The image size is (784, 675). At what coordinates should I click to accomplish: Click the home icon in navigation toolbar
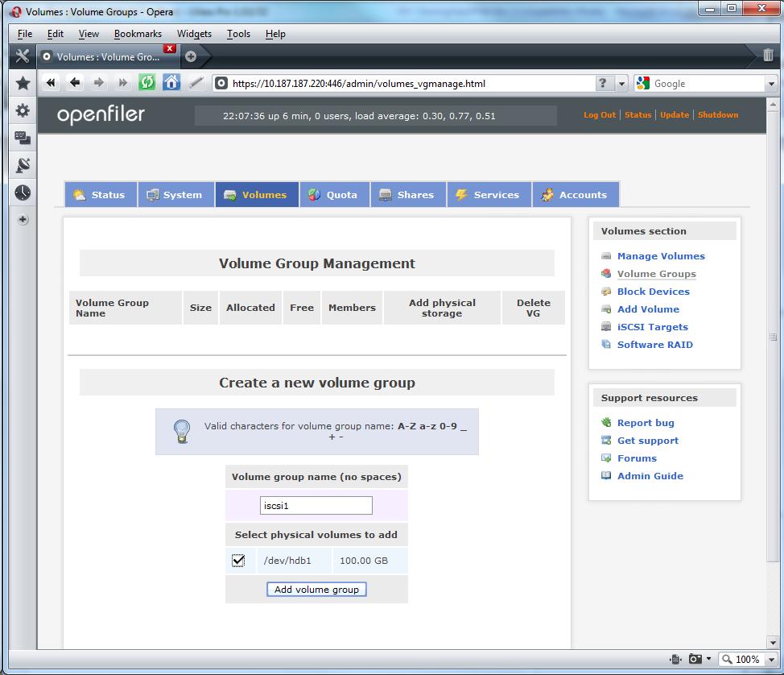[171, 83]
